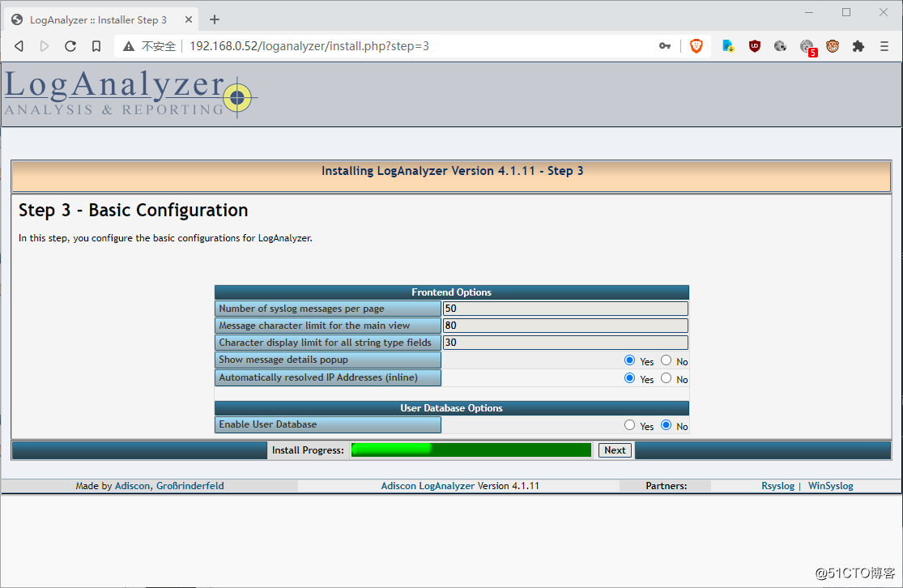This screenshot has height=588, width=903.
Task: Maximize the browser window
Action: point(846,12)
